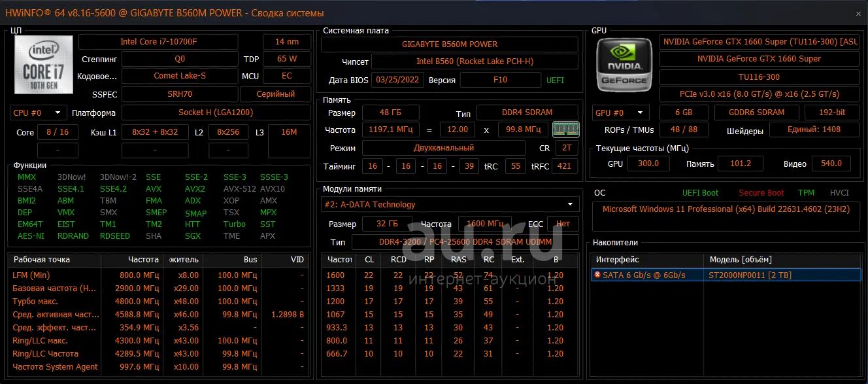
Task: Click the GDDR6 SDRAM field
Action: pyautogui.click(x=756, y=113)
